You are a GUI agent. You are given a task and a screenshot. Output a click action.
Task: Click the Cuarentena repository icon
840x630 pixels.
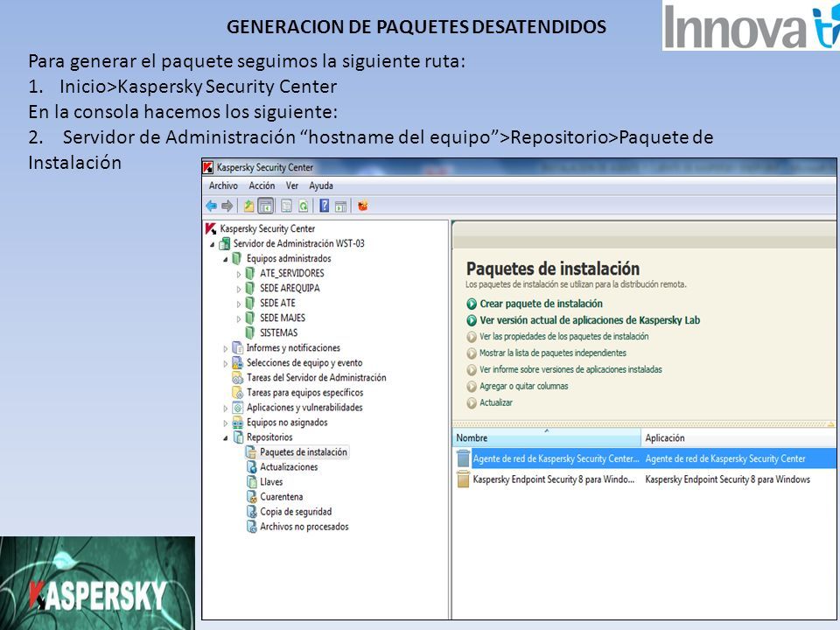point(251,497)
